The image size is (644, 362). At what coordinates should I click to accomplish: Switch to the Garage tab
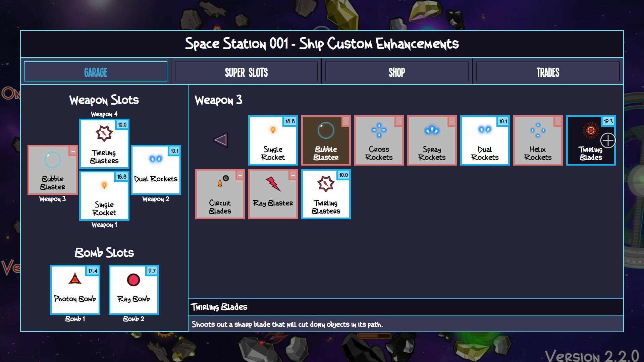[x=96, y=71]
